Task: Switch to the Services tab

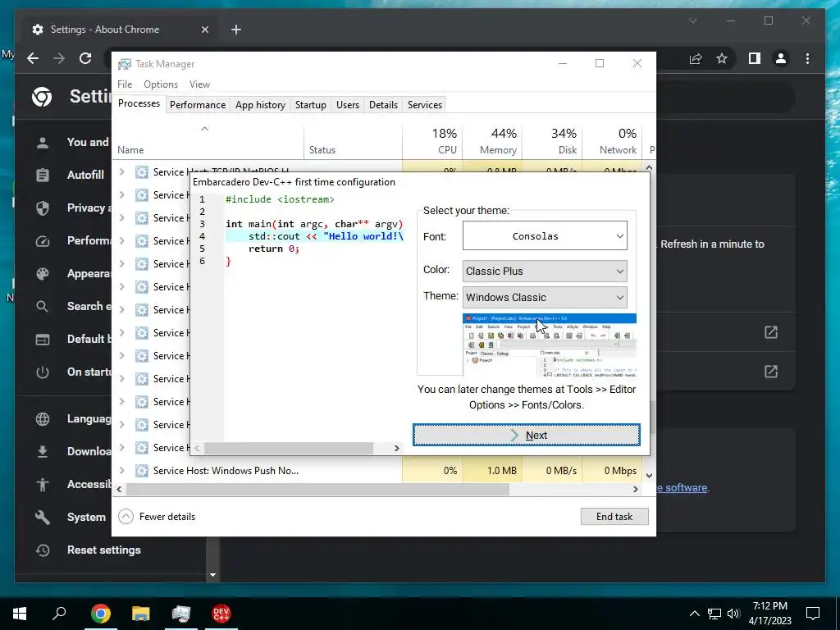Action: click(425, 105)
